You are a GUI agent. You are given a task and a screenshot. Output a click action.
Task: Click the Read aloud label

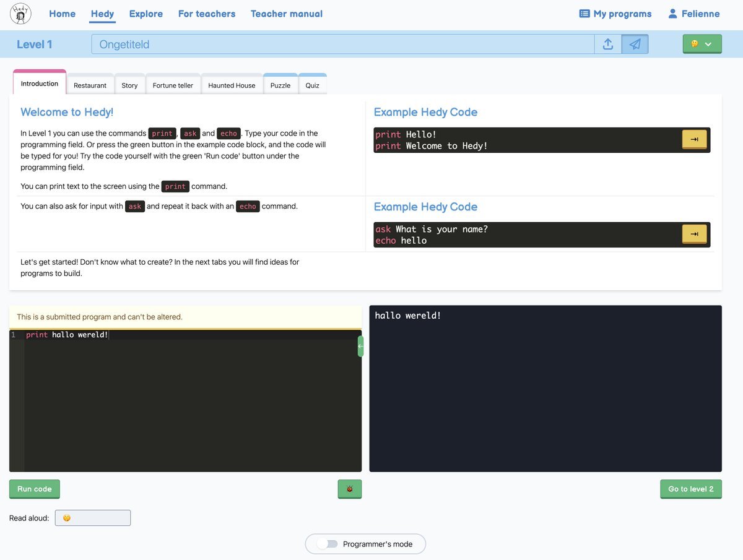(29, 518)
